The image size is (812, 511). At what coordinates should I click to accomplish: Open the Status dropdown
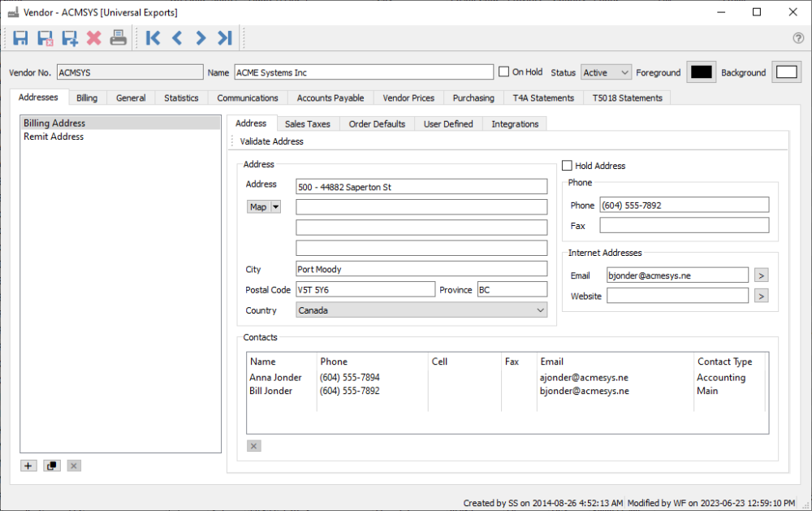pyautogui.click(x=607, y=72)
